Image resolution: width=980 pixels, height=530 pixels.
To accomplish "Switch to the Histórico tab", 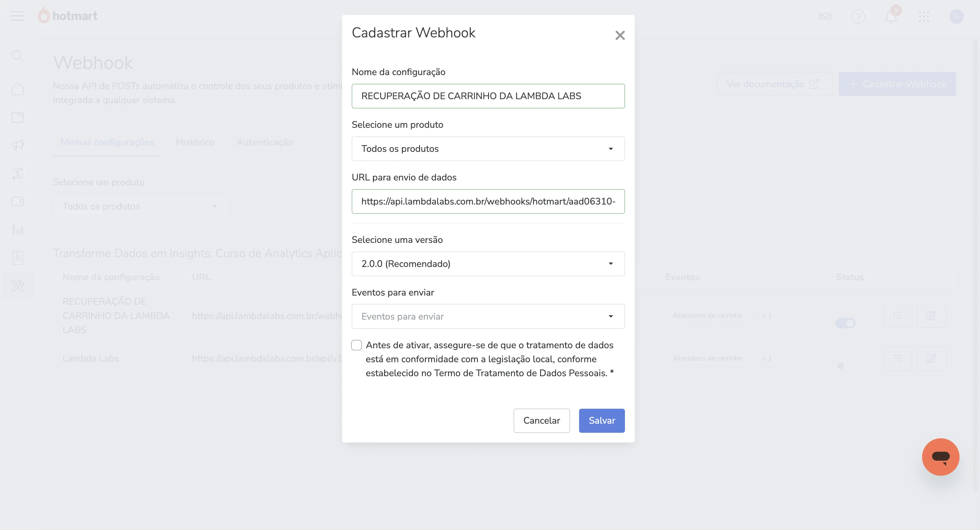I will 195,142.
